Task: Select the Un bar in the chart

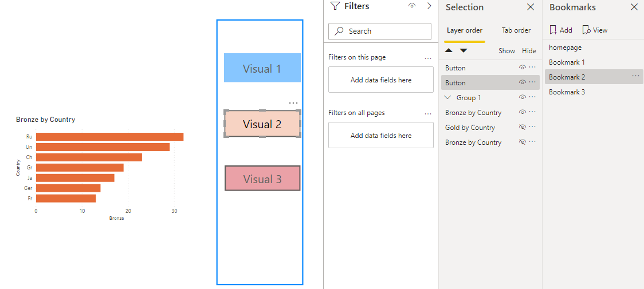Action: coord(103,147)
